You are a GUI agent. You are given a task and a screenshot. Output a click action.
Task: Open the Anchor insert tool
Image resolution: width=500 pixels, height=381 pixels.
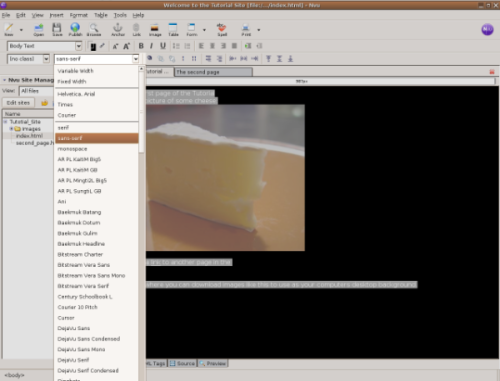click(x=118, y=29)
